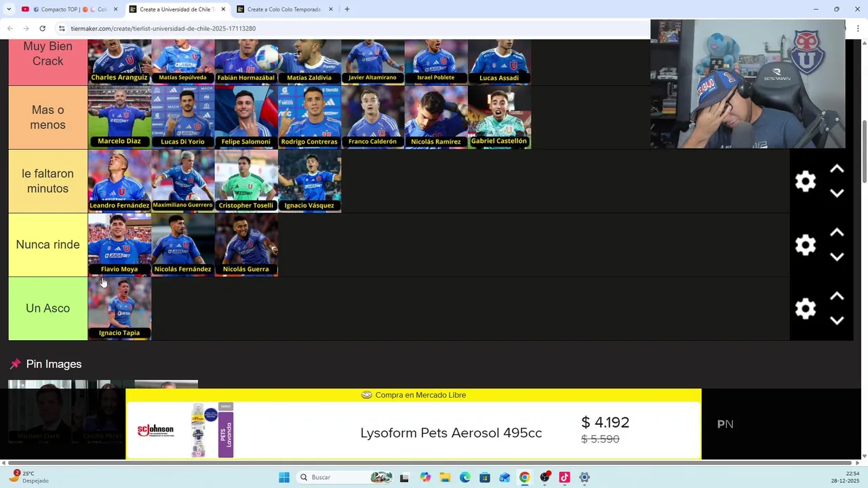Select the Charles Aranguiz player card
Viewport: 868px width, 488px height.
(x=119, y=62)
